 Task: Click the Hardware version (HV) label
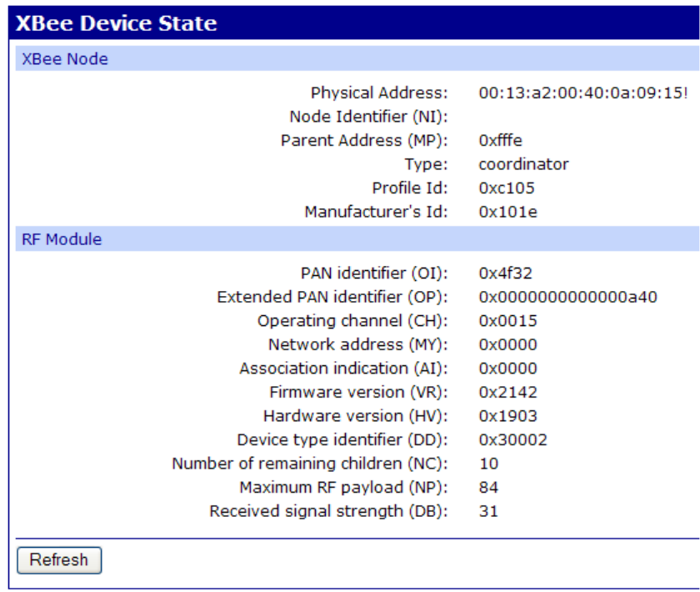(355, 416)
